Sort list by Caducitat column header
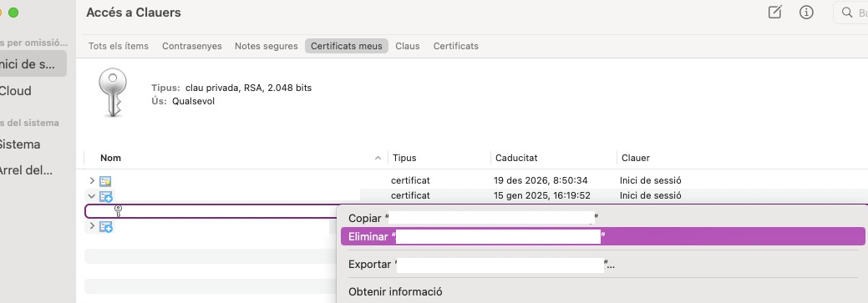Viewport: 868px width, 303px height. click(x=516, y=158)
